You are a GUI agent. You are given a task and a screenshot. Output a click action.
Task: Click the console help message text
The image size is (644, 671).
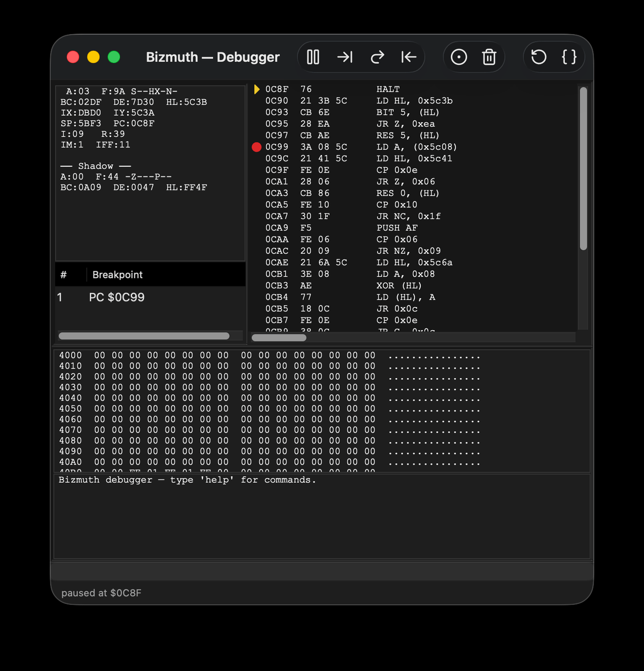click(187, 480)
